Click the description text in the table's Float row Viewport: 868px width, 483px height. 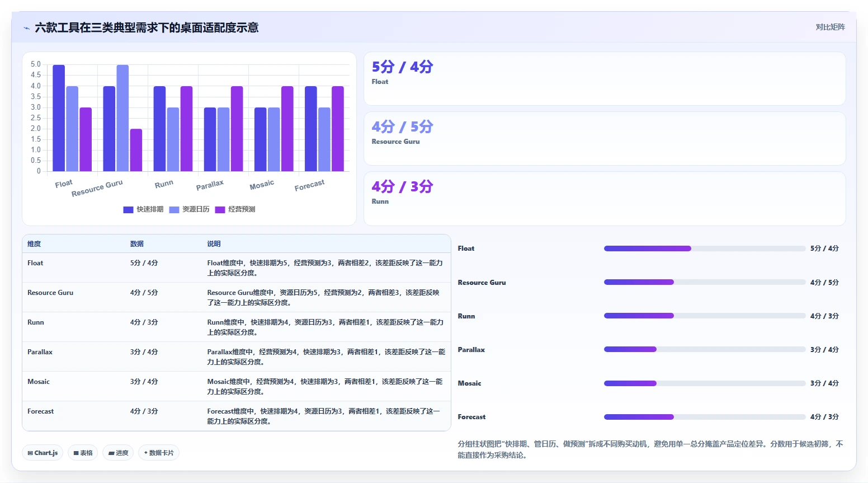click(x=325, y=268)
